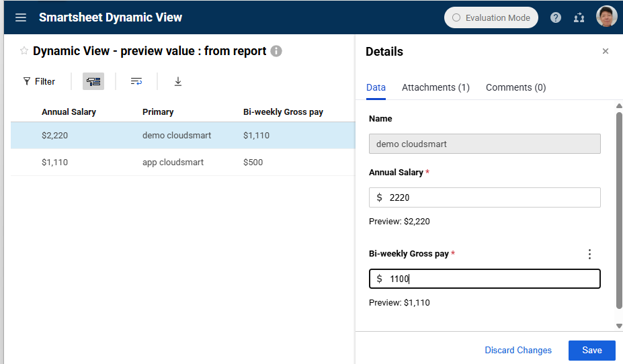
Task: Show view info icon beside title
Action: 276,51
